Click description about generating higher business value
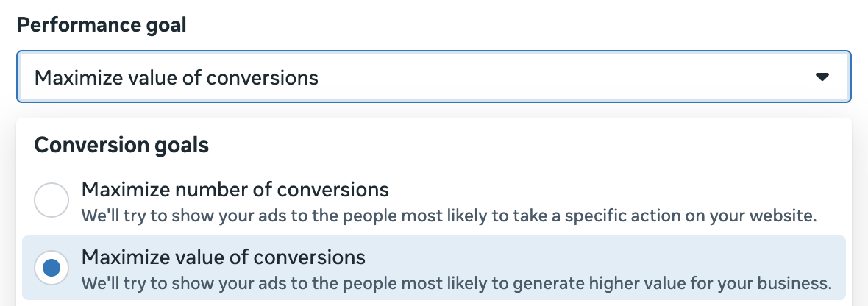868x306 pixels. pos(456,283)
